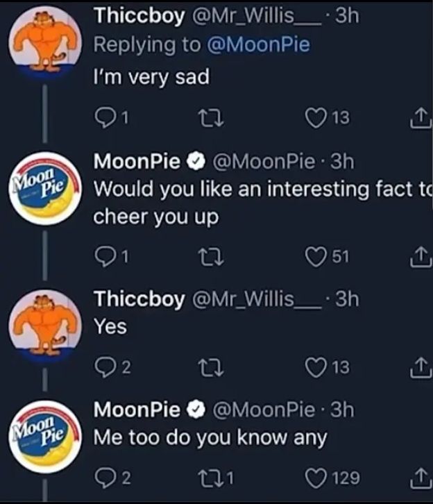Screen dimensions: 433x504
Task: Open Thiccboy's profile from top tweet name
Action: [x=139, y=15]
